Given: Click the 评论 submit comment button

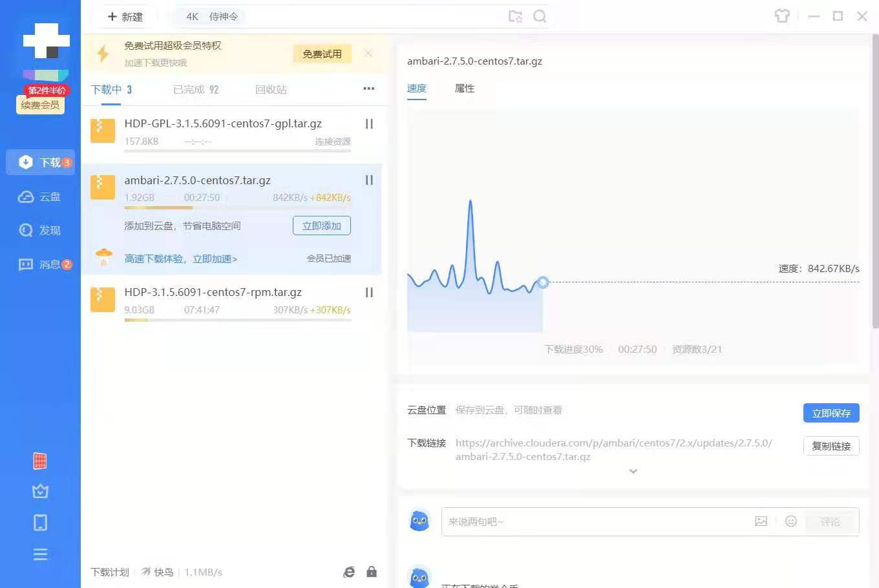Looking at the screenshot, I should tap(831, 521).
